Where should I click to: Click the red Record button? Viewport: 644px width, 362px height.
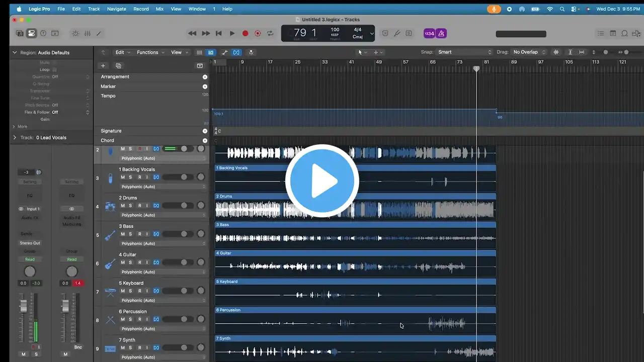pyautogui.click(x=245, y=34)
